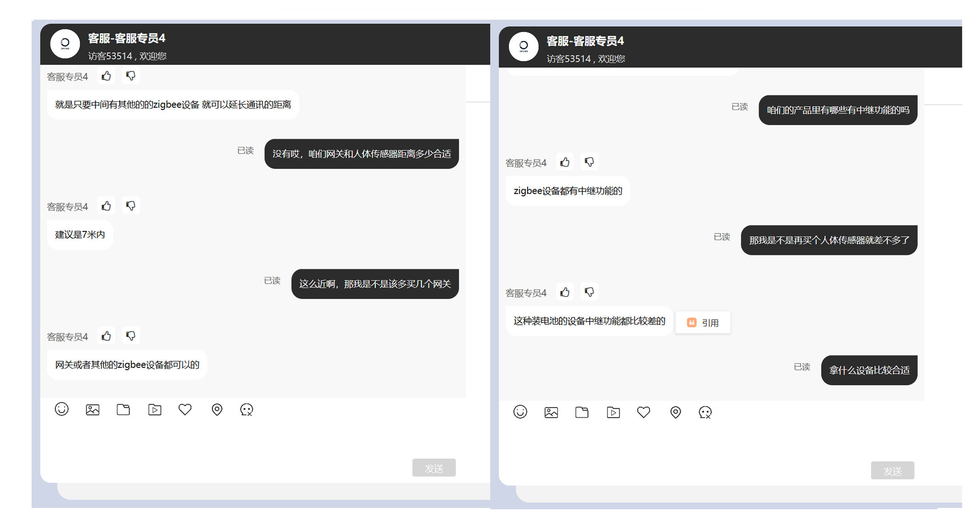The image size is (980, 529).
Task: Click 发送 send button in left chat
Action: pyautogui.click(x=434, y=468)
